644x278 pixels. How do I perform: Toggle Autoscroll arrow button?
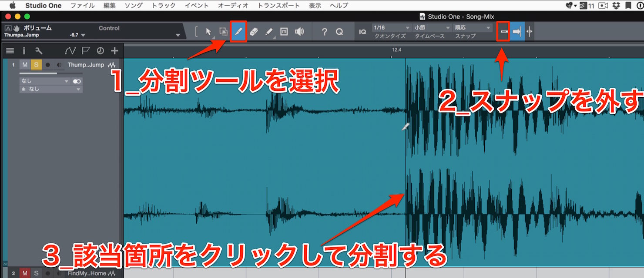[x=517, y=32]
